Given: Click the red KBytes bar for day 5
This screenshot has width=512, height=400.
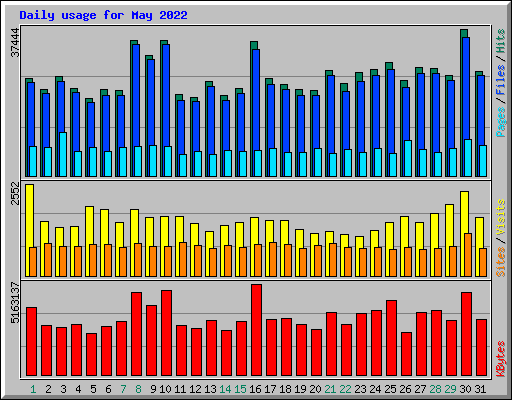Looking at the screenshot, I should [x=91, y=355].
